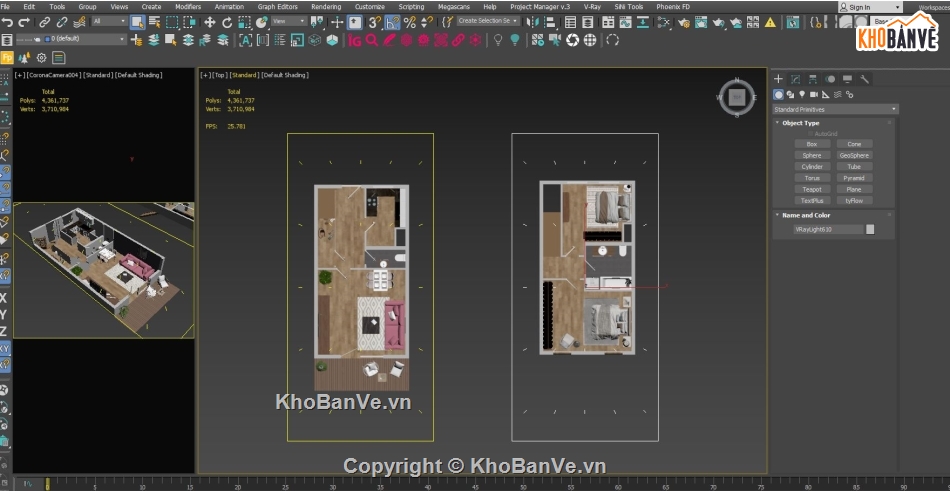Image resolution: width=950 pixels, height=491 pixels.
Task: Click the CoronaCamera004 viewport label
Action: tap(54, 75)
